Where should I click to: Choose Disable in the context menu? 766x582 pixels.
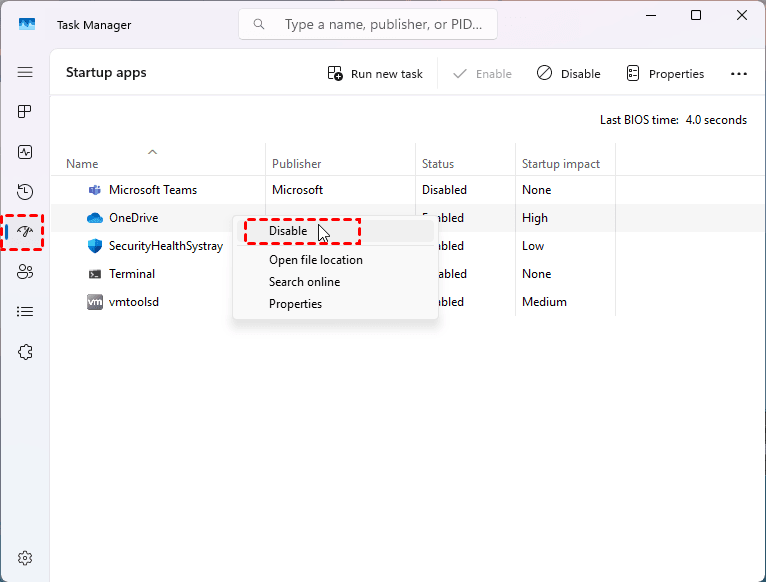point(289,231)
